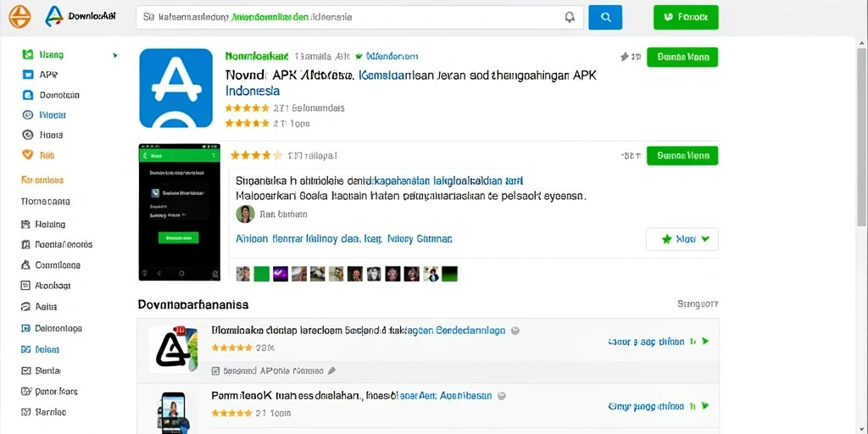Click the Domoteiin sidebar icon
Viewport: 868px width, 434px height.
[28, 95]
